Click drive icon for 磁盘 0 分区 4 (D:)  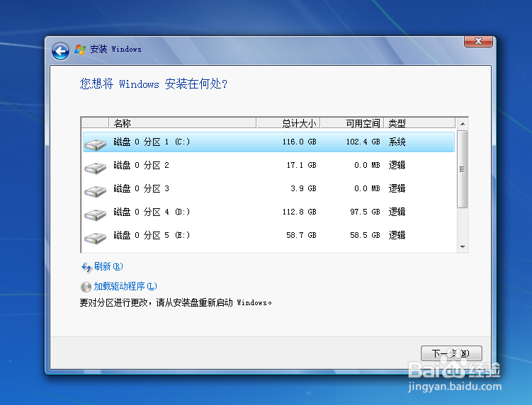coord(96,215)
